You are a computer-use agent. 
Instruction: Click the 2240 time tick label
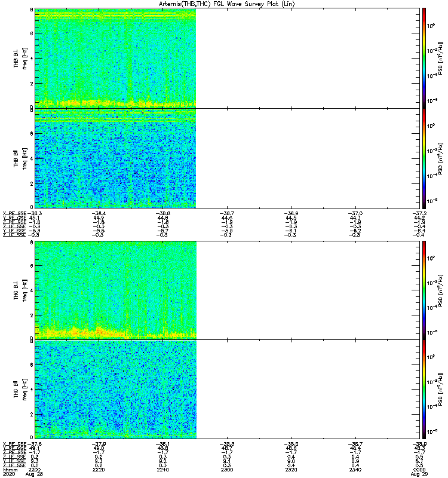click(x=162, y=470)
